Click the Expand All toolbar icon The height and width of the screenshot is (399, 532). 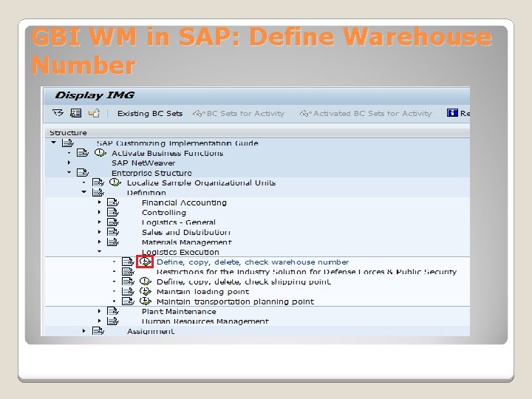click(x=58, y=113)
